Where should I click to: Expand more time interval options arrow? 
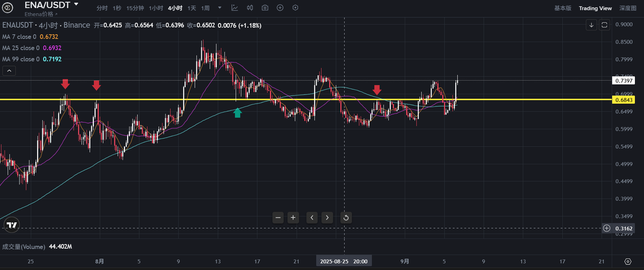(220, 8)
